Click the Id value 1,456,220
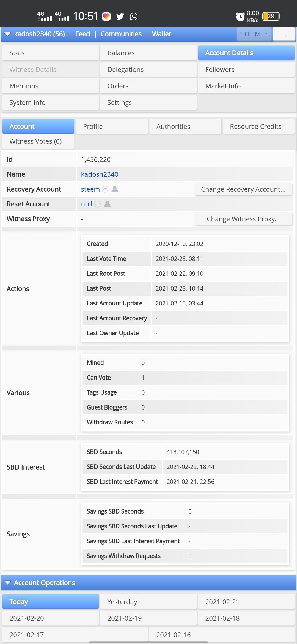This screenshot has height=644, width=297. (96, 159)
